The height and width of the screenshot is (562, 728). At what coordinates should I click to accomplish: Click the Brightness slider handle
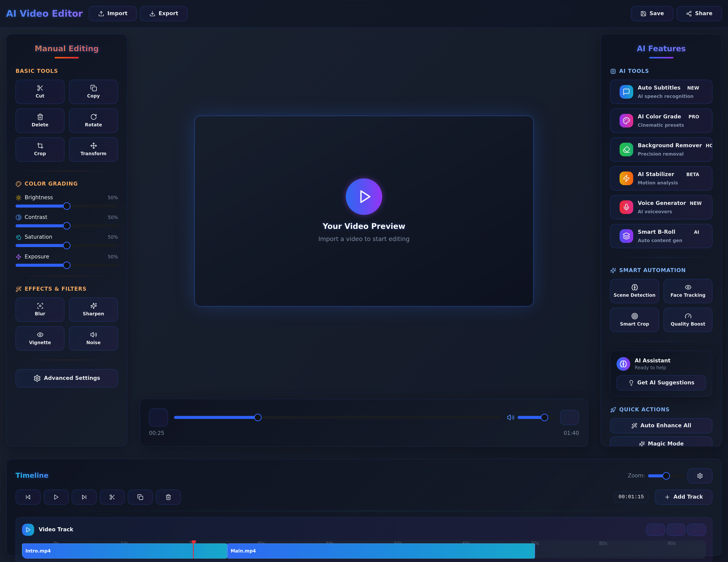(67, 206)
